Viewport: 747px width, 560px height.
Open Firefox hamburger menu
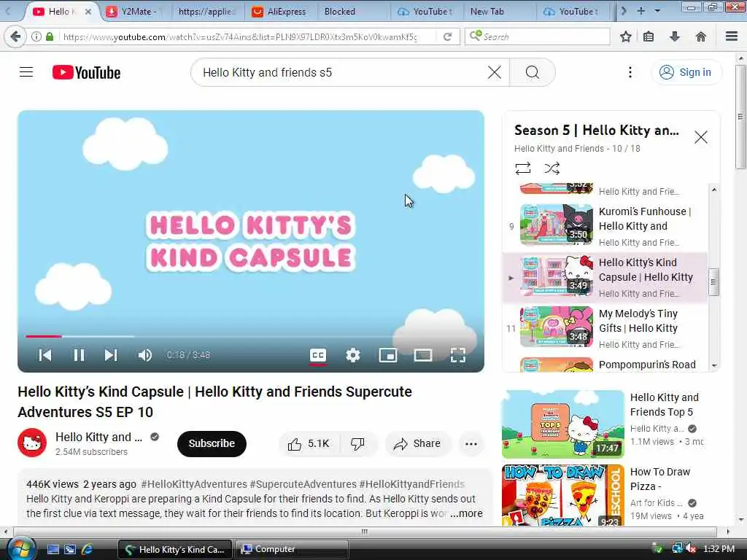(732, 36)
